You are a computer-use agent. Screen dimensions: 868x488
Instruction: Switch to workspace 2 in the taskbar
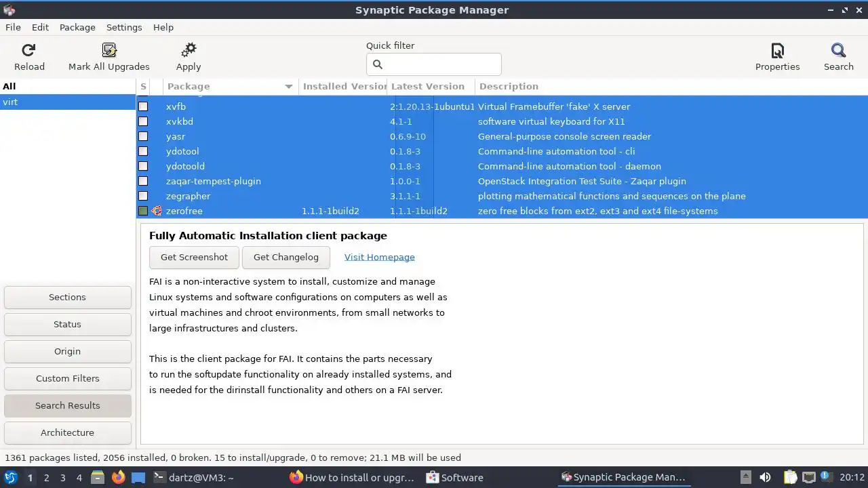[46, 477]
